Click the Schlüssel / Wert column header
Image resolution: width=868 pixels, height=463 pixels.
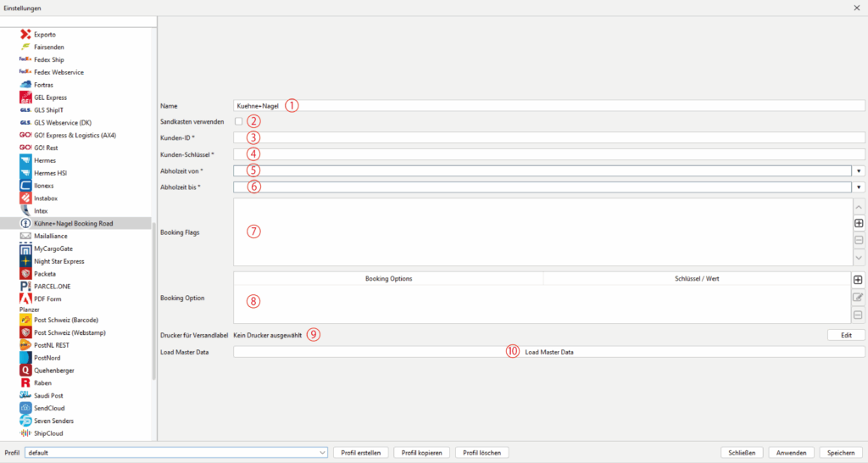697,279
